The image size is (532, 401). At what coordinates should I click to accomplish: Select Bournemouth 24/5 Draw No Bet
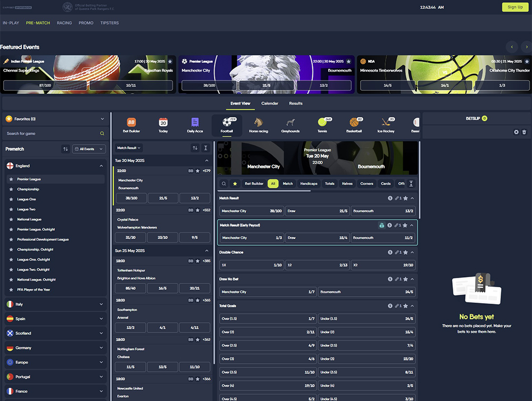point(367,292)
